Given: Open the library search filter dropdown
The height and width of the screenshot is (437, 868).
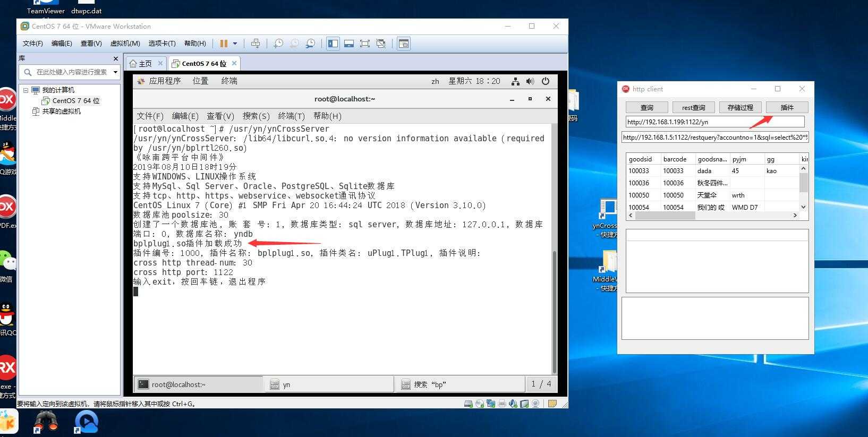Looking at the screenshot, I should [115, 72].
